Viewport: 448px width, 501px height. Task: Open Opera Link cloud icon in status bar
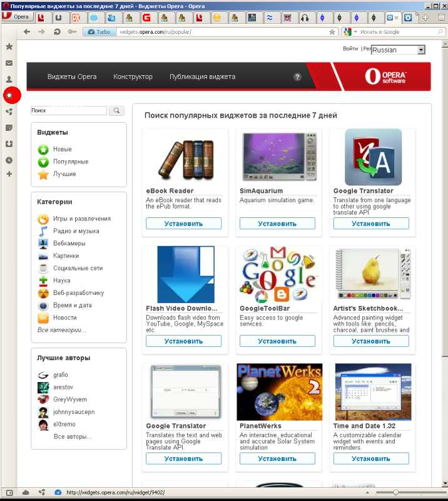(26, 492)
